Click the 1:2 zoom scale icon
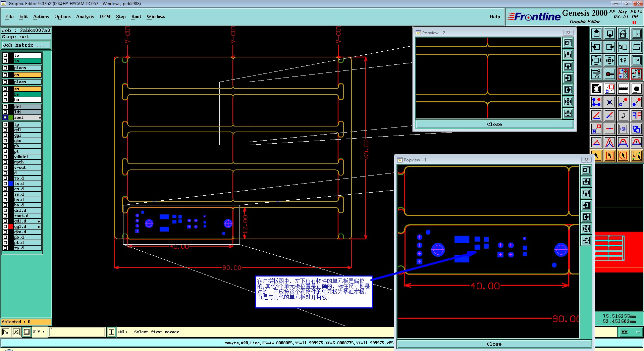644x351 pixels. 623,60
